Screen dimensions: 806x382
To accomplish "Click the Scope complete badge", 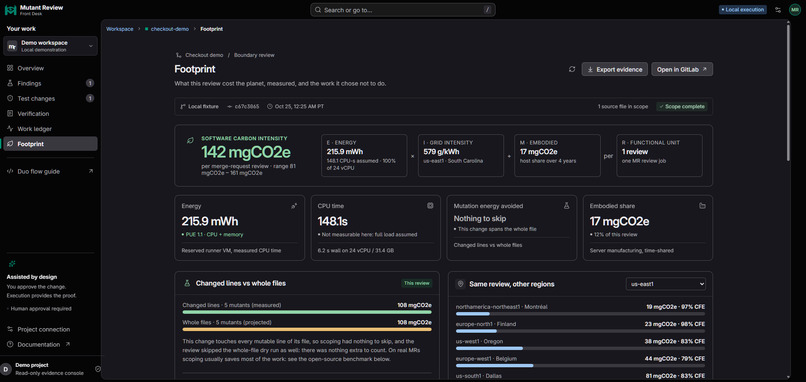I will 682,106.
